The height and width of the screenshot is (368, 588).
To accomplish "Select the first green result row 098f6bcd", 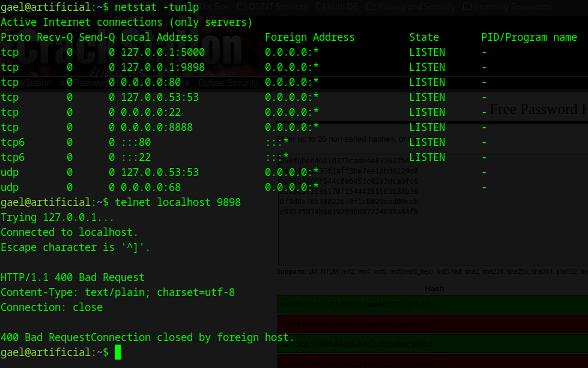I will (x=432, y=304).
